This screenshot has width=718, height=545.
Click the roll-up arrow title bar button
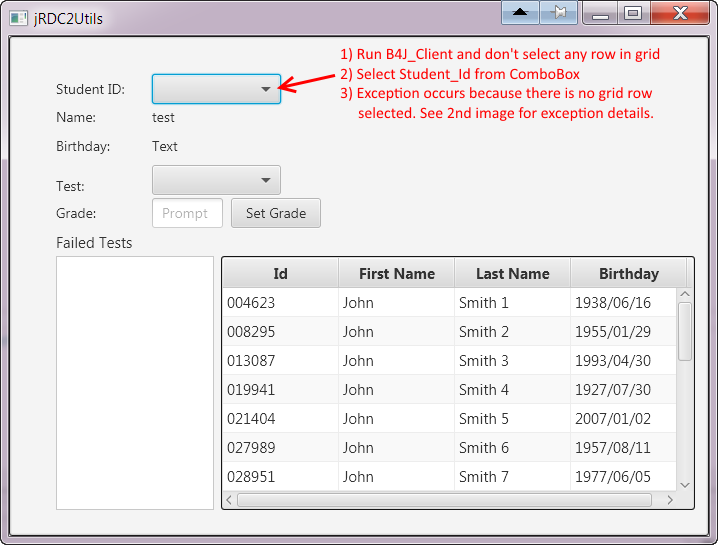click(x=520, y=12)
